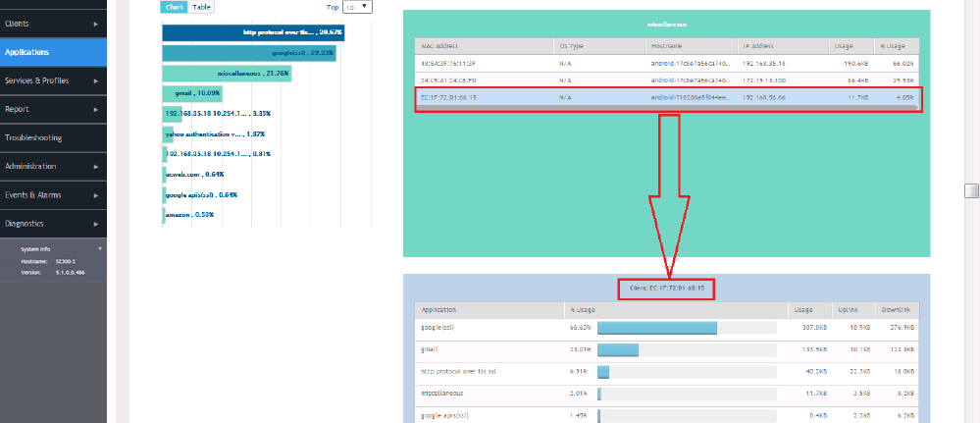
Task: Switch to Table view
Action: [x=200, y=7]
